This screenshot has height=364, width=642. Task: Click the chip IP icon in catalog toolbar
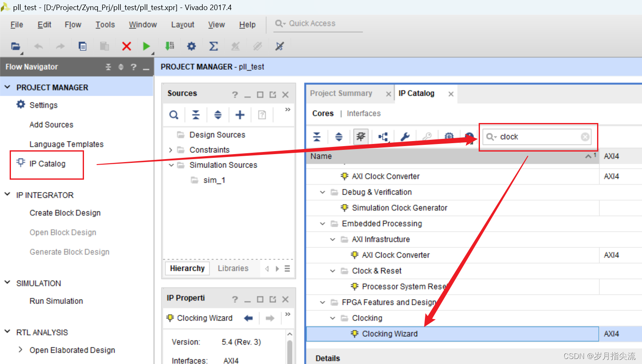click(449, 136)
